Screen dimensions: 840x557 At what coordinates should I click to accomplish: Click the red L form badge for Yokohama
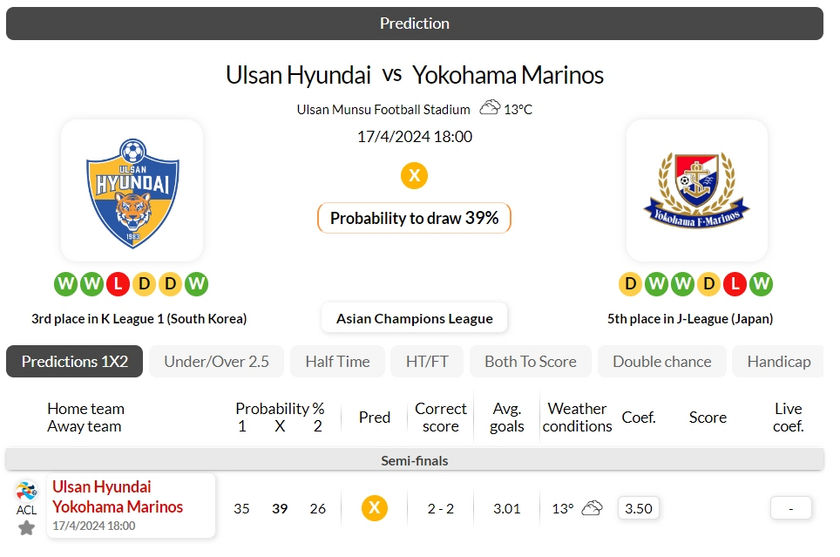point(735,284)
